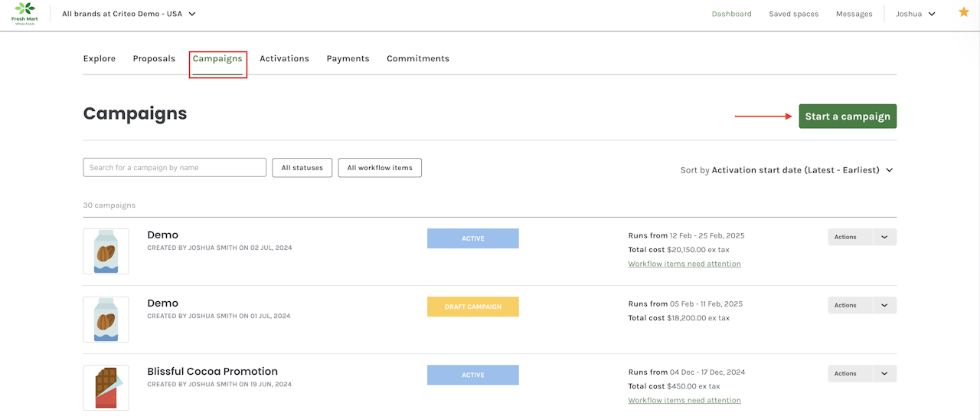Expand the Actions arrow for Blissful Cocoa Promotion
980x420 pixels.
884,374
